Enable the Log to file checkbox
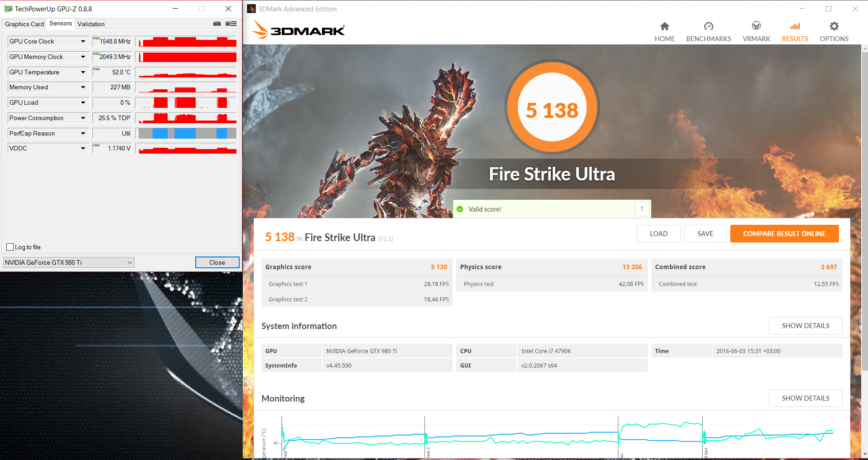Screen dimensions: 868x460 pyautogui.click(x=10, y=247)
